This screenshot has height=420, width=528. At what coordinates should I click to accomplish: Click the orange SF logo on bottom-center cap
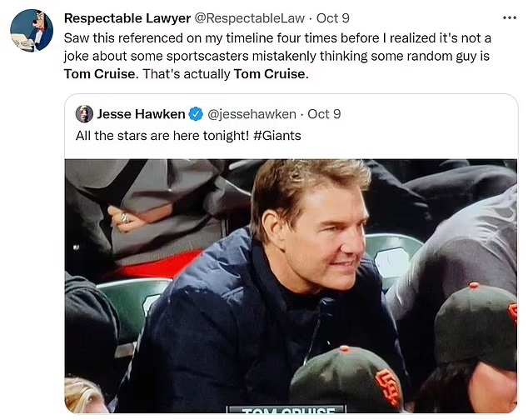coord(387,390)
